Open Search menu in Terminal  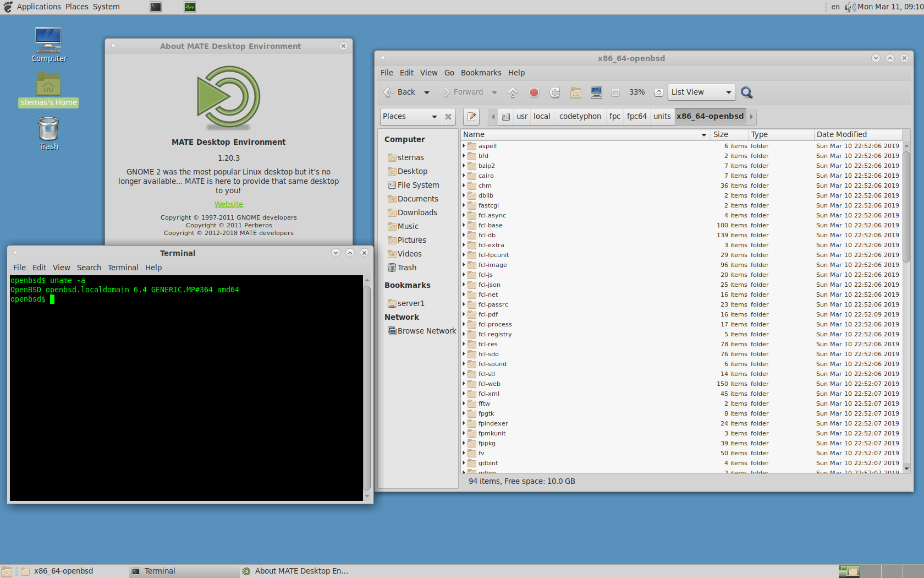(89, 268)
